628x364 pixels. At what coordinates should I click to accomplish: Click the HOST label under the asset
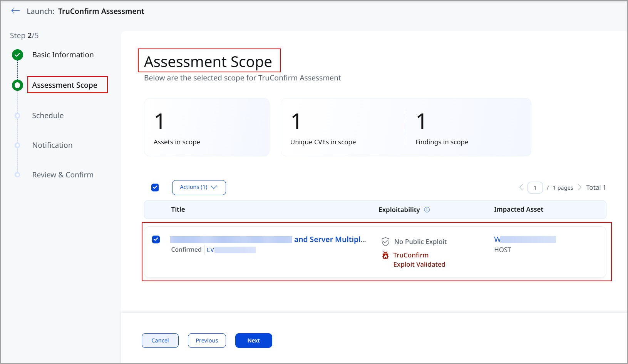[x=502, y=250]
